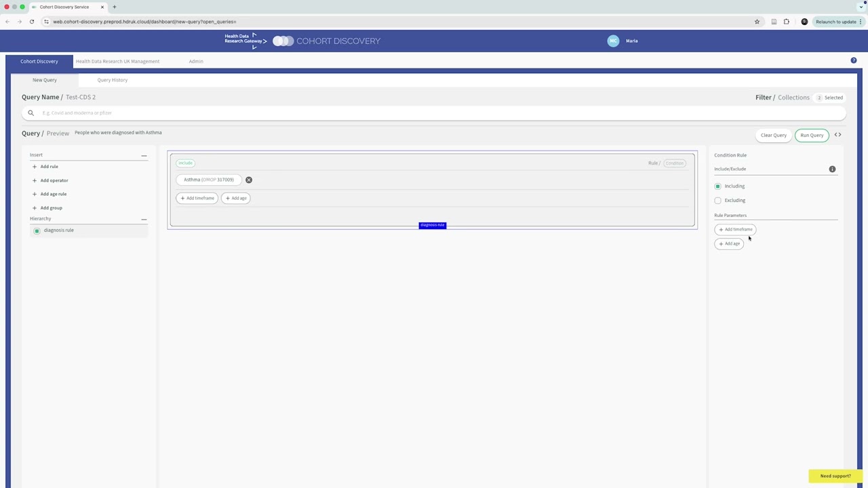Collapse the Hierarchy section
Viewport: 868px width, 488px height.
click(x=144, y=219)
